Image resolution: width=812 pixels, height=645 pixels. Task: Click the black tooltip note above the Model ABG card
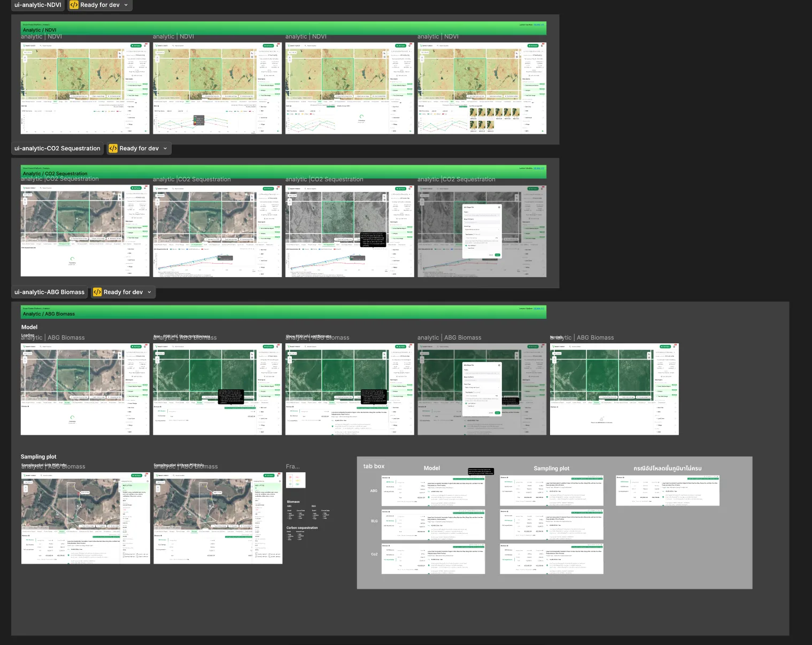coord(481,471)
